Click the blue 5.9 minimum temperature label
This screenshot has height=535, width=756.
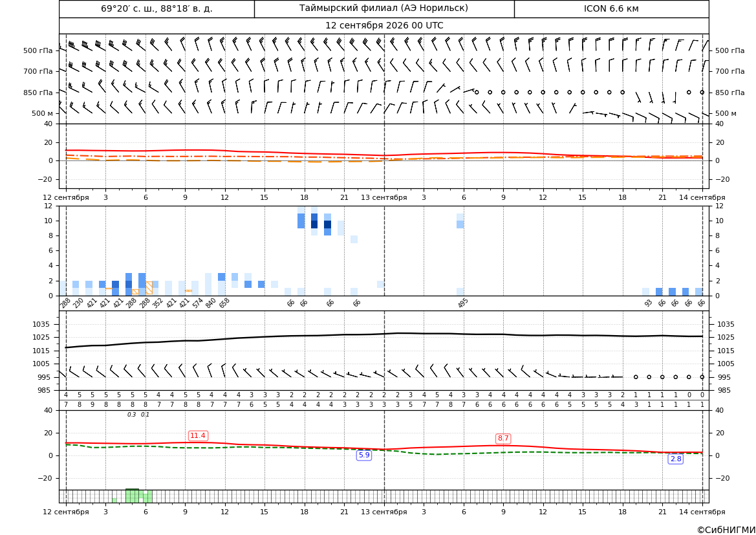(364, 455)
